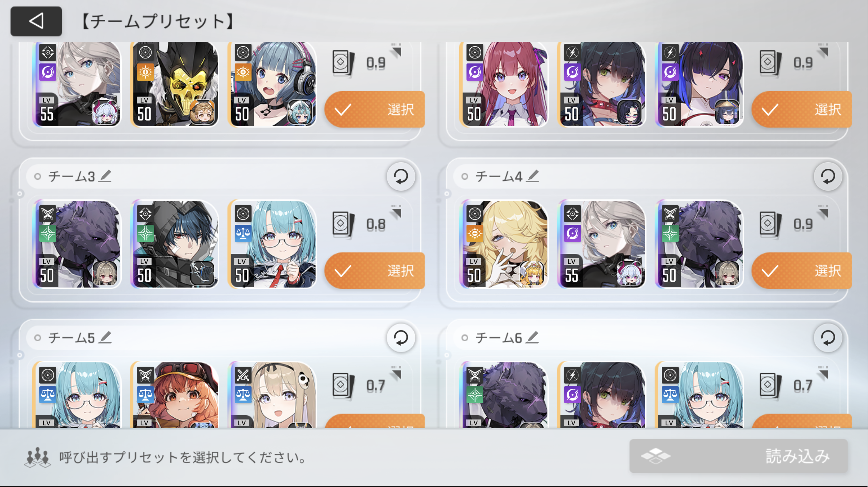Select the チーム5 radio circle
The height and width of the screenshot is (487, 868).
tap(38, 338)
